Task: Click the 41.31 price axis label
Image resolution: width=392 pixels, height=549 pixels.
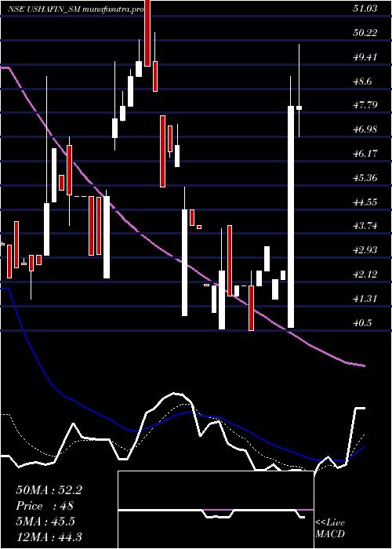Action: pos(365,299)
